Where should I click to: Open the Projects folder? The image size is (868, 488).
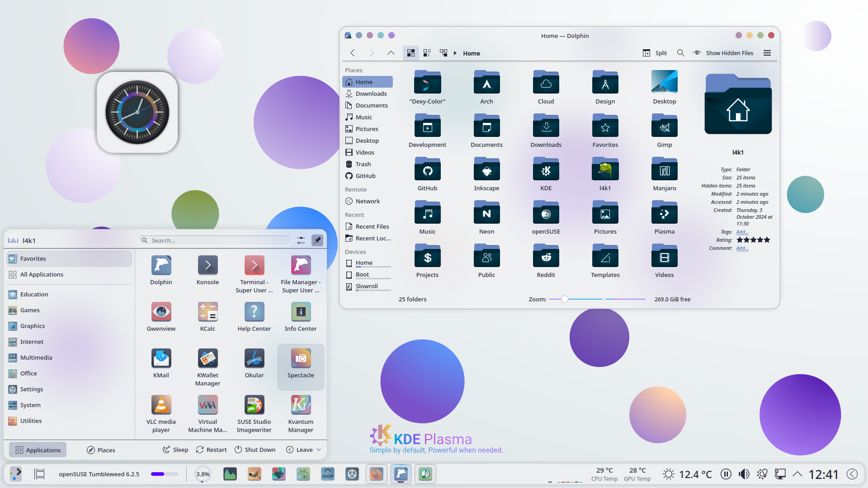point(427,261)
